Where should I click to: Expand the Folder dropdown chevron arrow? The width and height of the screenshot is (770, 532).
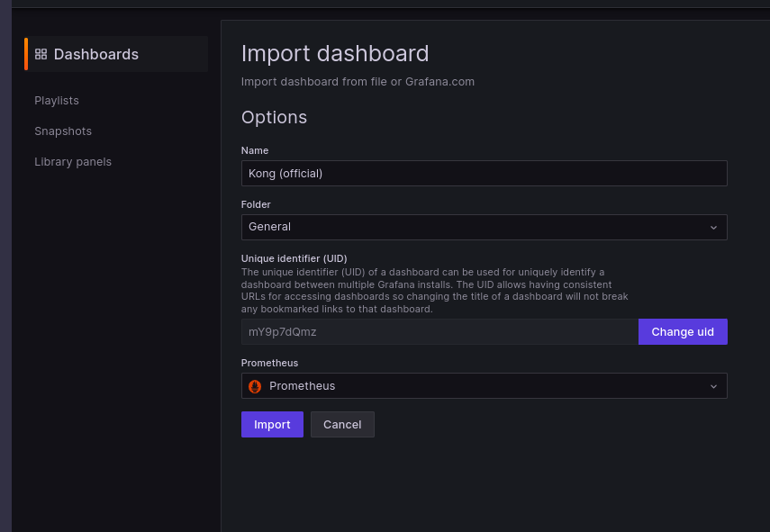click(713, 228)
